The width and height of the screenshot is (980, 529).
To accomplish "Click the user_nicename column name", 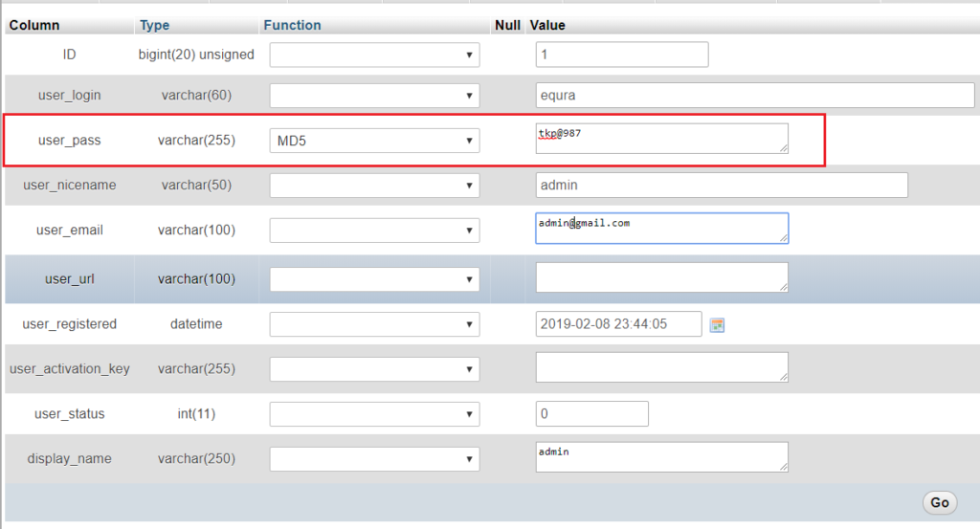I will click(x=69, y=185).
